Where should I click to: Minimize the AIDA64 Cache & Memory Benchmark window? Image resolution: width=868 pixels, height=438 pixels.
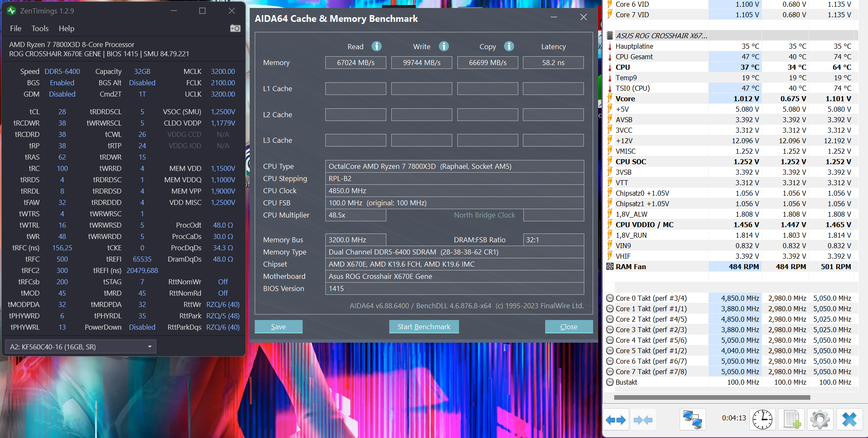pyautogui.click(x=554, y=17)
